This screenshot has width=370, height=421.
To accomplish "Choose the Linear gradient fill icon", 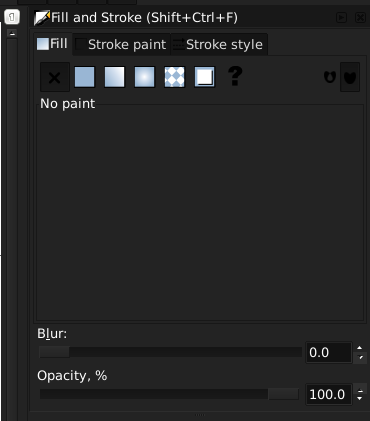I will pyautogui.click(x=114, y=77).
